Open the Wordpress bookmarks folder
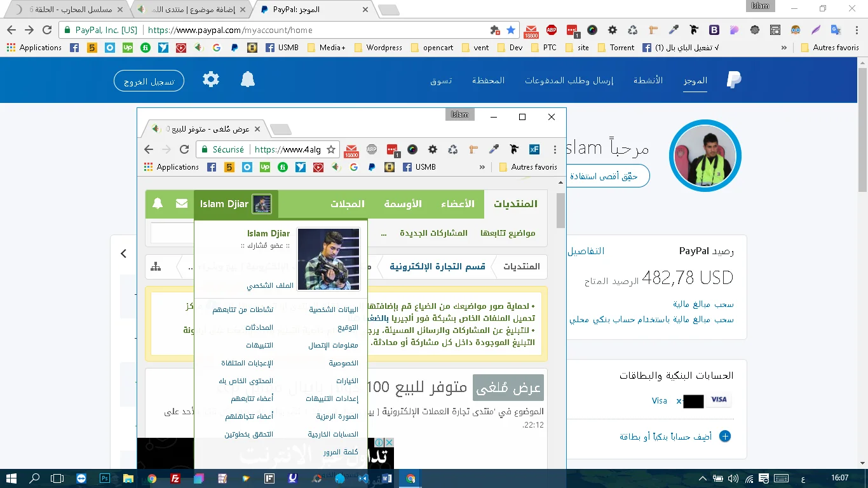Image resolution: width=868 pixels, height=488 pixels. (x=378, y=48)
